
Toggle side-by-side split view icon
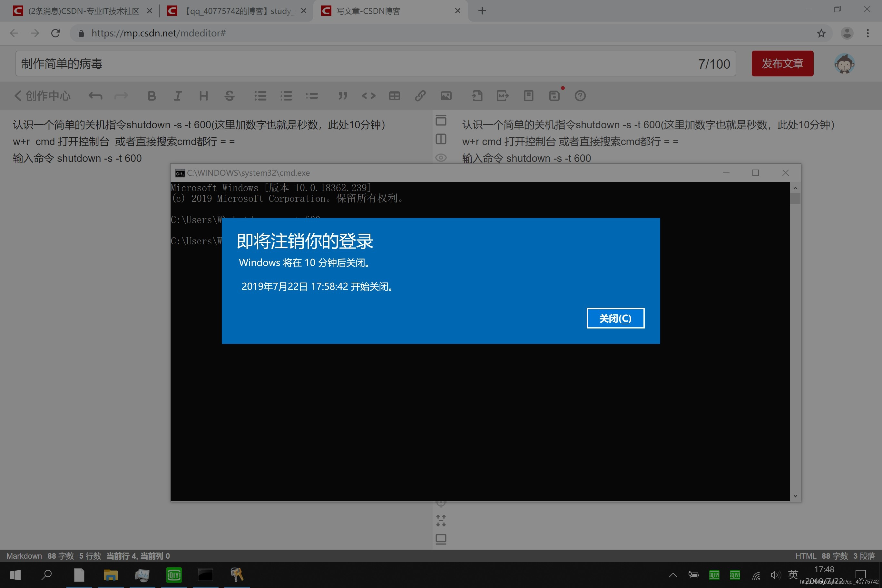pyautogui.click(x=441, y=139)
